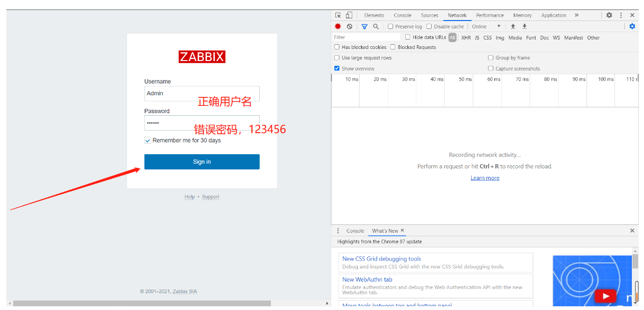
Task: Show more DevTools tabs chevron
Action: 577,15
